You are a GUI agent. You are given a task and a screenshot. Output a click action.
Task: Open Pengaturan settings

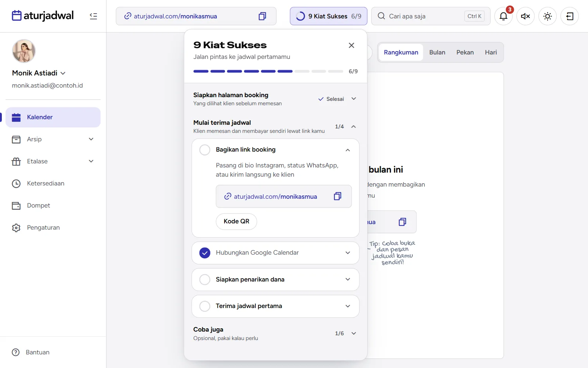click(53, 227)
